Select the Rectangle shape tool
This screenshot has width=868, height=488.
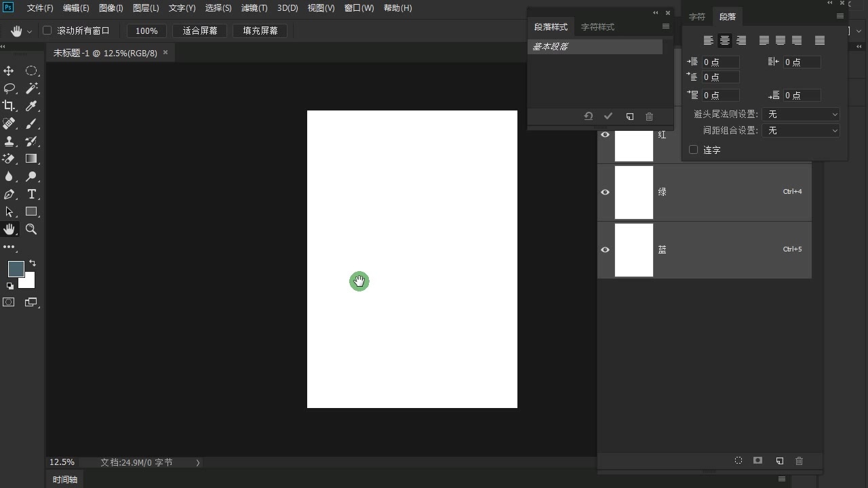pos(31,211)
